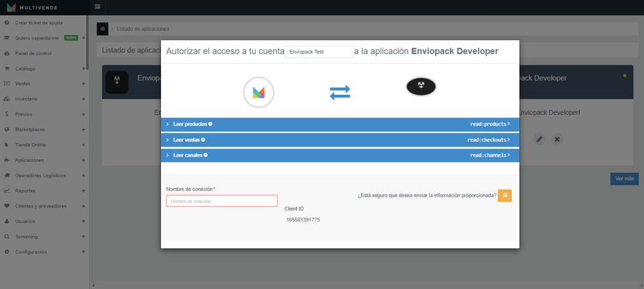Image resolution: width=644 pixels, height=289 pixels.
Task: Click the help ticket question-mark icon
Action: 7,22
